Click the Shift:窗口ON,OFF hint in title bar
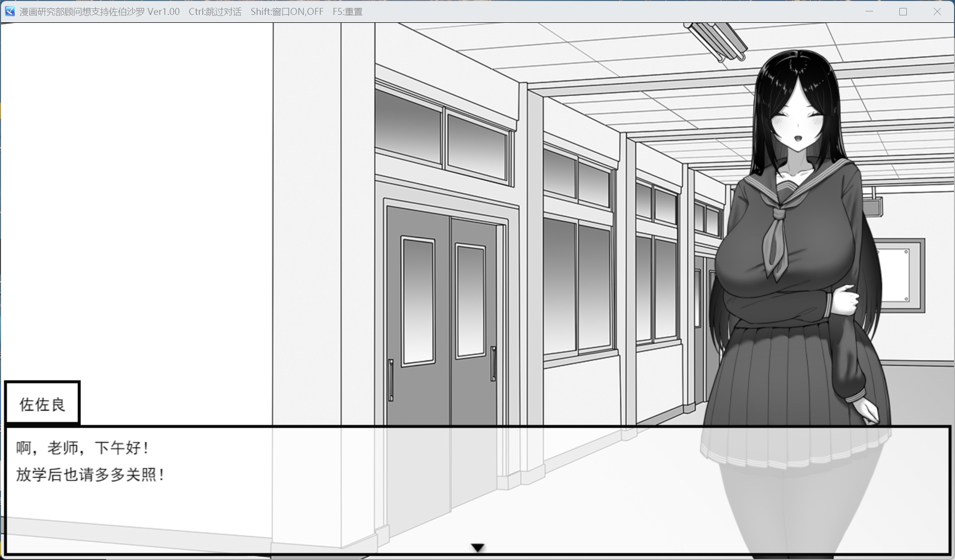The image size is (955, 560). (x=287, y=11)
